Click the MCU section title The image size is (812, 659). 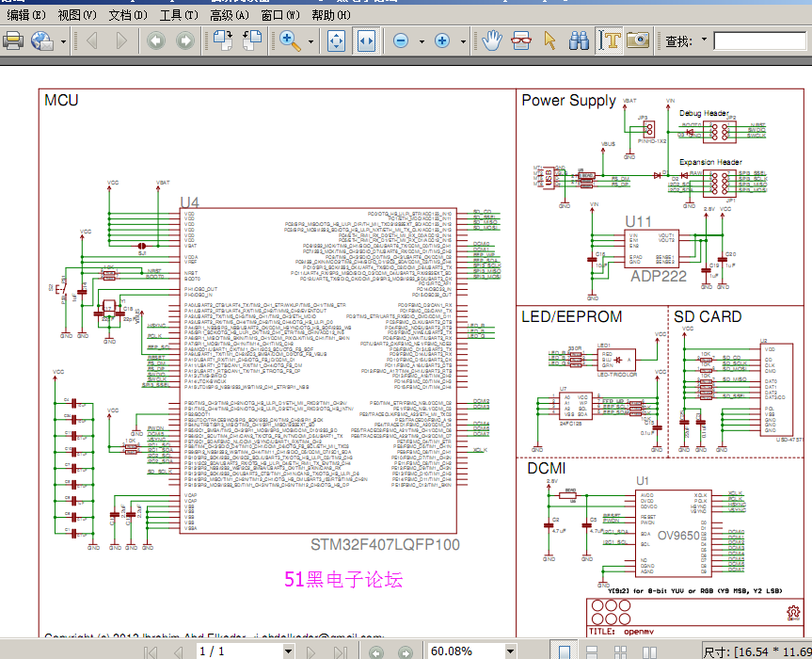pos(61,100)
